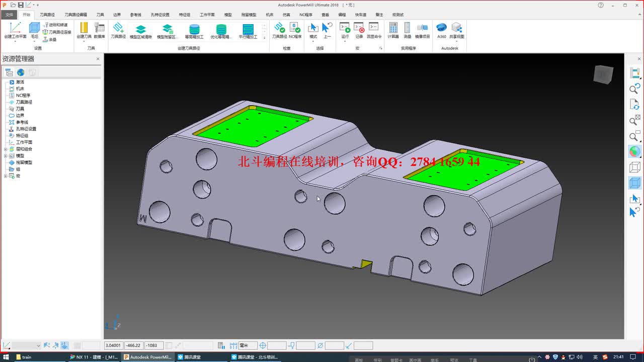The image size is (644, 362).
Task: Open the 文件 file menu
Action: [x=10, y=15]
